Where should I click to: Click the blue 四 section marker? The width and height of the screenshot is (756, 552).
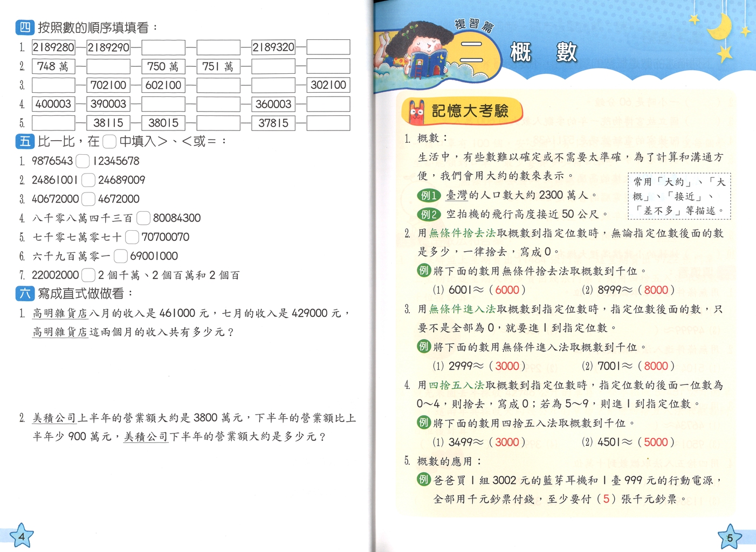tap(25, 27)
